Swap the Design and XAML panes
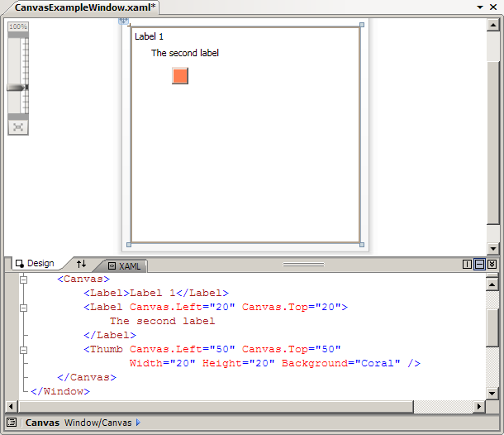The width and height of the screenshot is (504, 435). tap(81, 264)
